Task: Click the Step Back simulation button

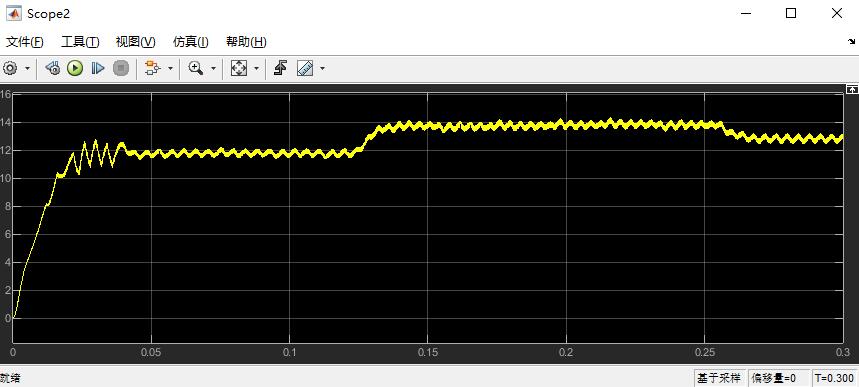Action: click(x=53, y=69)
